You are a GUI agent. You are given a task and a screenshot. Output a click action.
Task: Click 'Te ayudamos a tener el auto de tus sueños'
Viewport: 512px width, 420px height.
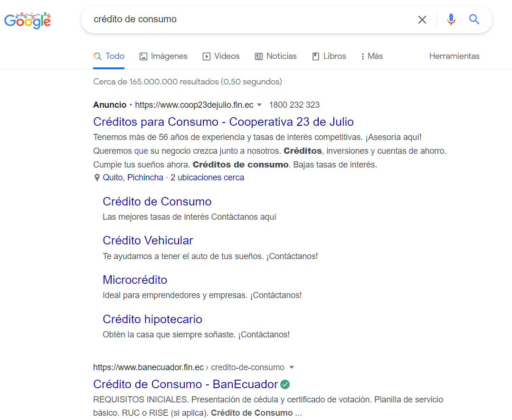click(x=183, y=256)
